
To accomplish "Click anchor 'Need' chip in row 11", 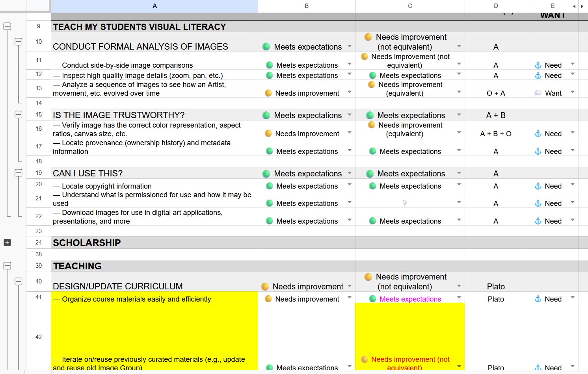I will coord(548,65).
